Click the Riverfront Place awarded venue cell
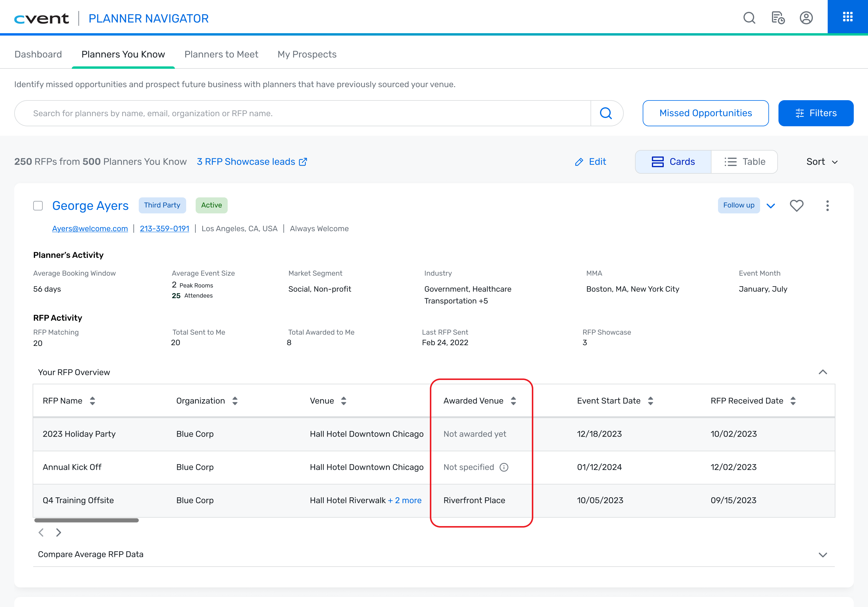Screen dimensions: 868x607 coord(474,500)
